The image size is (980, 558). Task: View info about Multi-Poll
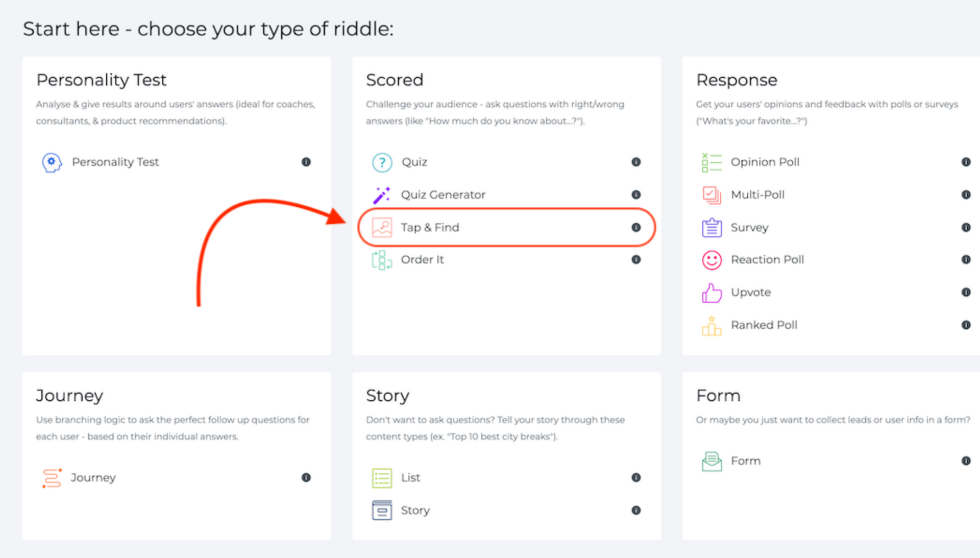966,195
